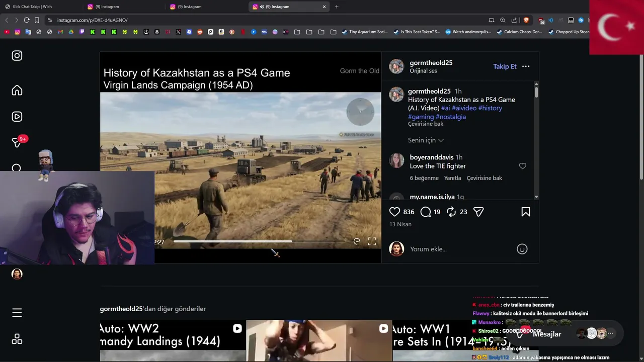Open the WW2 Normandy Landings video thumbnail
The image size is (644, 362).
point(173,341)
